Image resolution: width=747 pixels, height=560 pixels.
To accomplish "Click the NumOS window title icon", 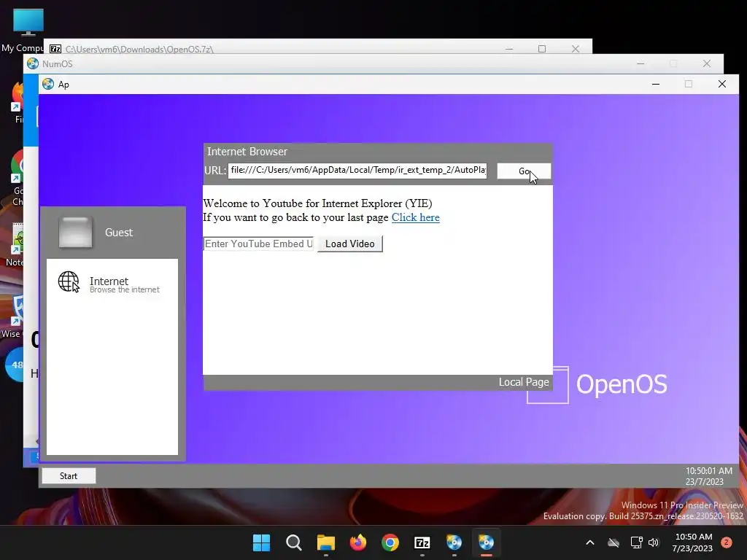I will [x=33, y=64].
